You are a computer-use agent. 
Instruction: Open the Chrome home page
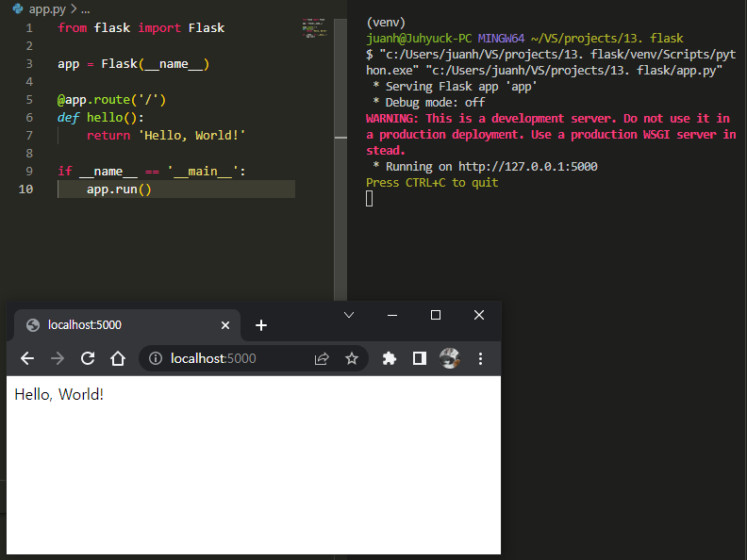click(118, 358)
